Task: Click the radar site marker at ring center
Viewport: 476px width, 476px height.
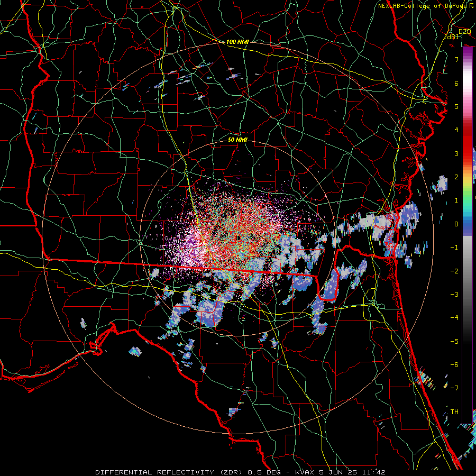Action: [239, 237]
